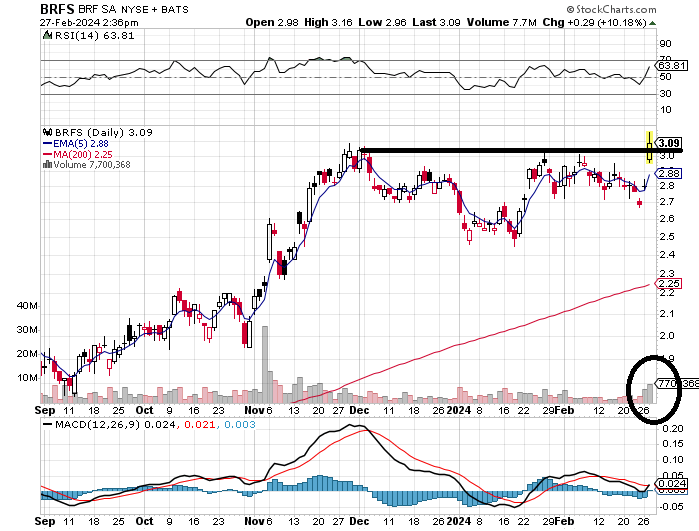
Task: Click the 10M volume axis label
Action: (x=27, y=378)
